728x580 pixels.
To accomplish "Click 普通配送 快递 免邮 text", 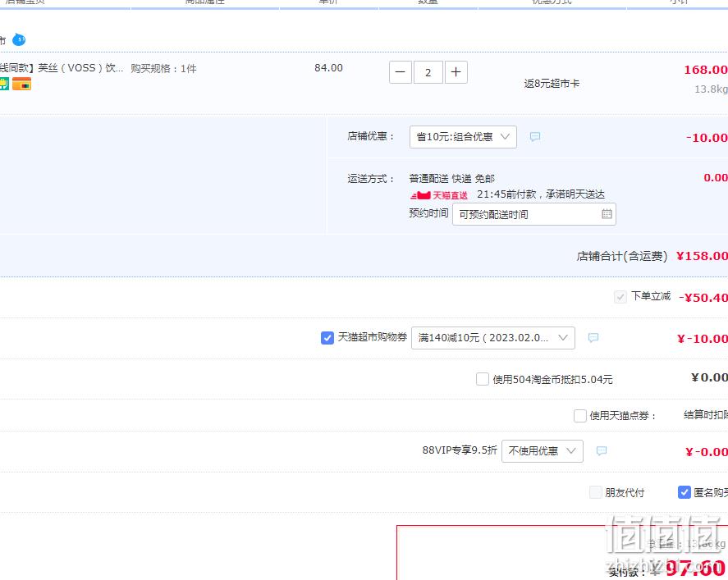I will 451,179.
